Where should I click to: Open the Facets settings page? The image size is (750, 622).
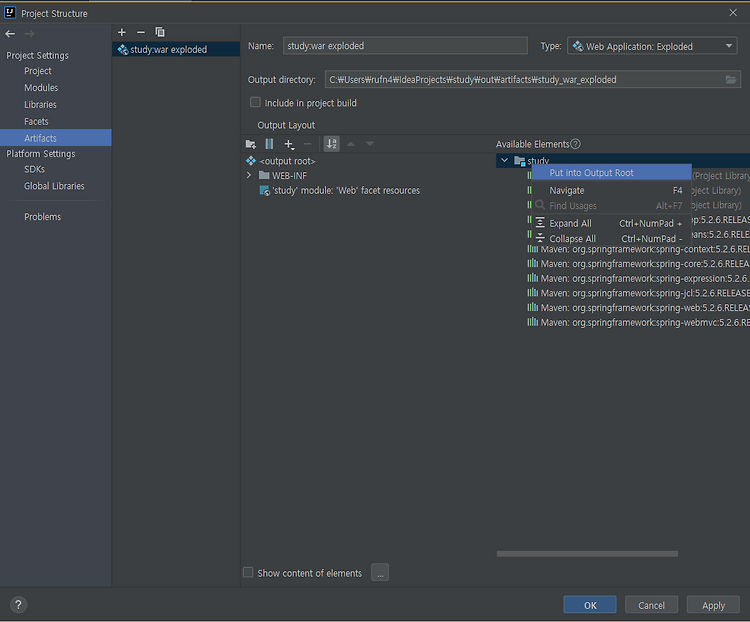pos(36,122)
